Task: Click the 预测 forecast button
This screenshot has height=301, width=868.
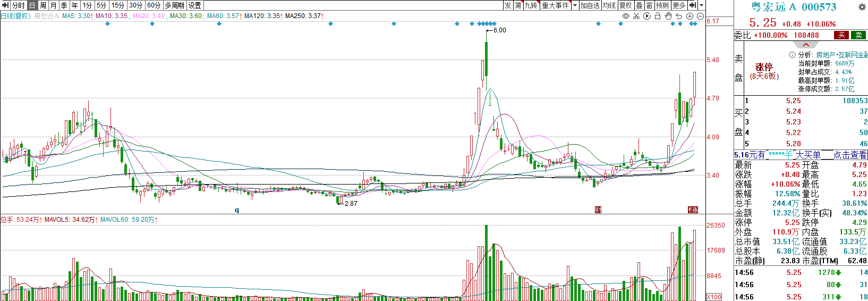Action: [662, 5]
